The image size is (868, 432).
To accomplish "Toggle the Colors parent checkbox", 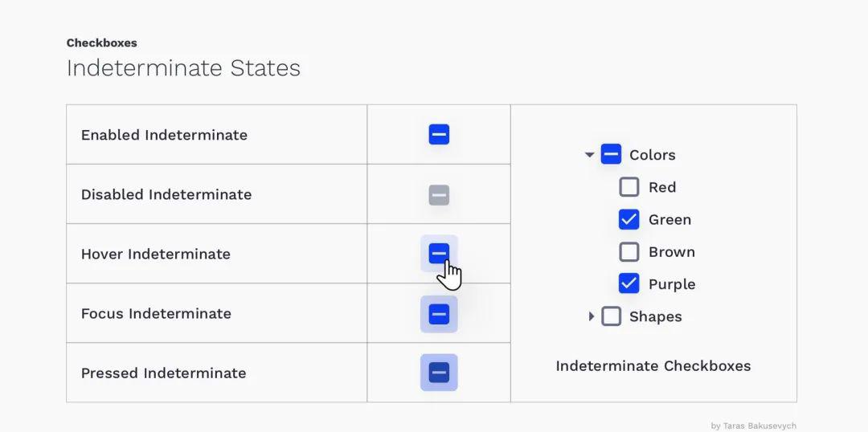I will (x=611, y=154).
